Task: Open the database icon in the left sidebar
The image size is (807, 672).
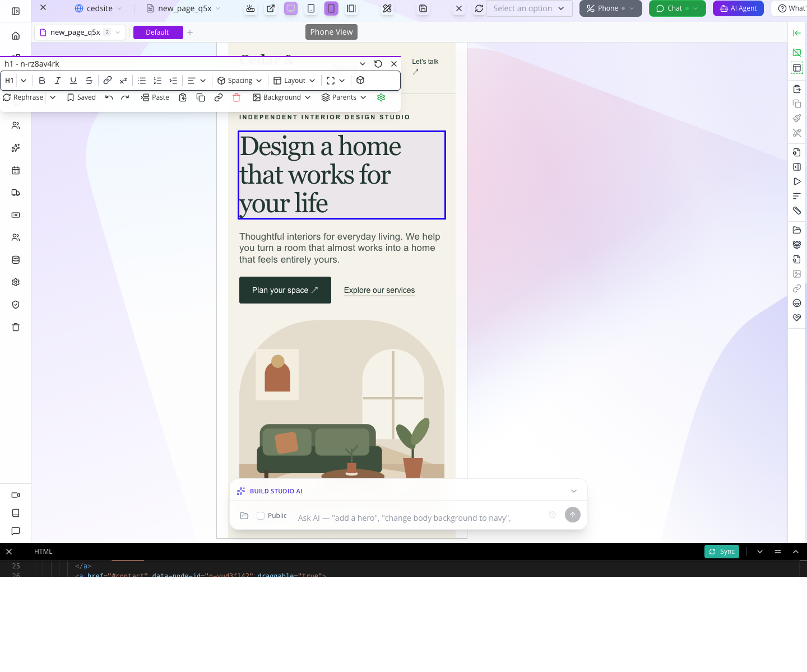Action: click(16, 260)
